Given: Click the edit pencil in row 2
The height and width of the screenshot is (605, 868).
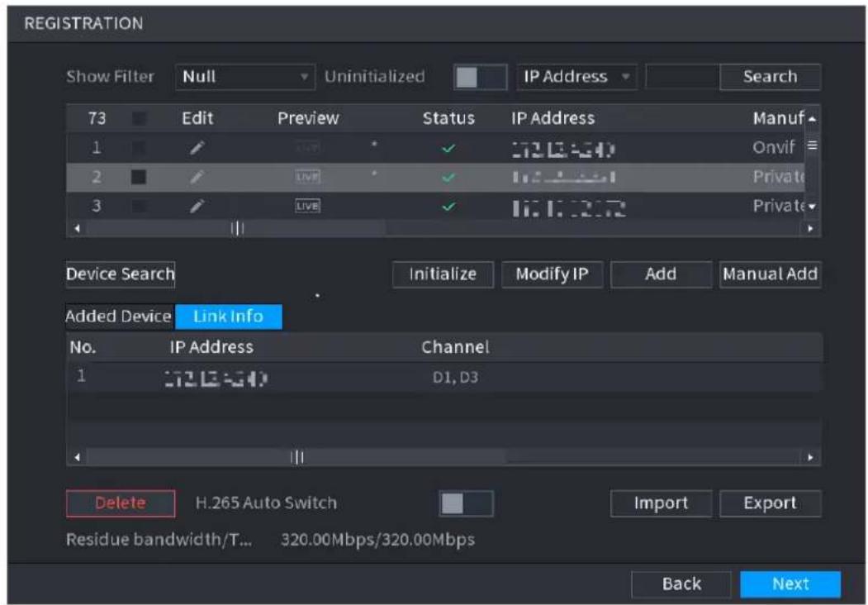Looking at the screenshot, I should pyautogui.click(x=197, y=178).
